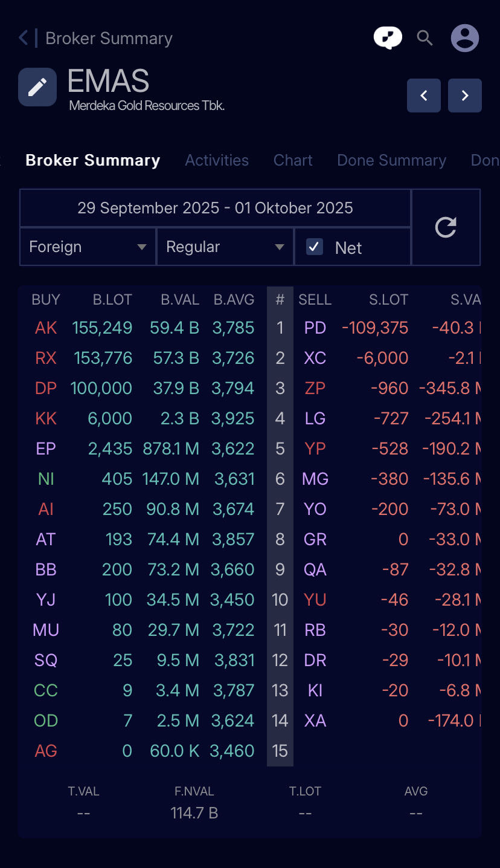Go back using the left chevron
500x868 pixels.
click(x=24, y=38)
